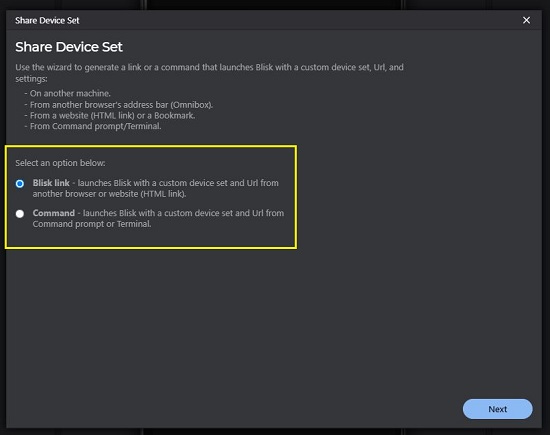Click the large 'Share Device Set' heading

(69, 47)
